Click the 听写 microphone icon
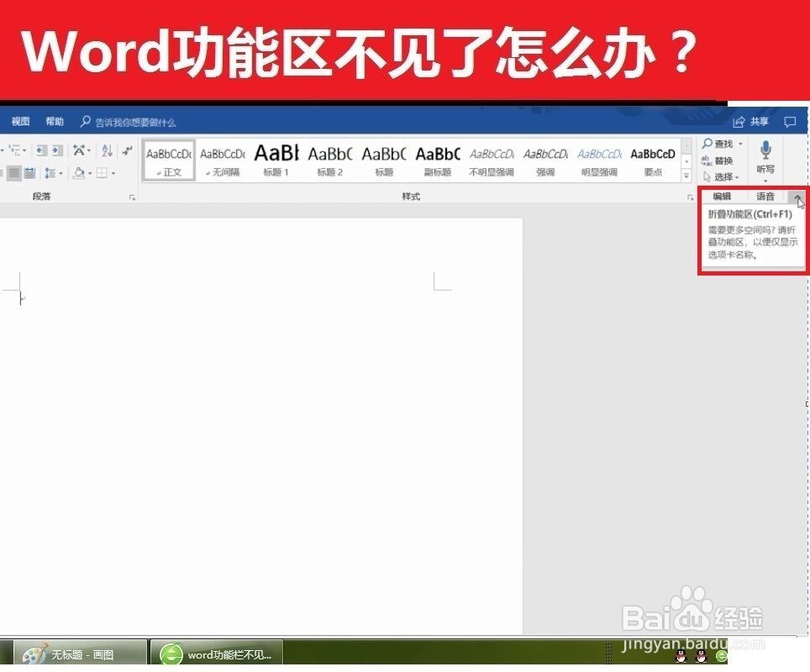 (765, 150)
